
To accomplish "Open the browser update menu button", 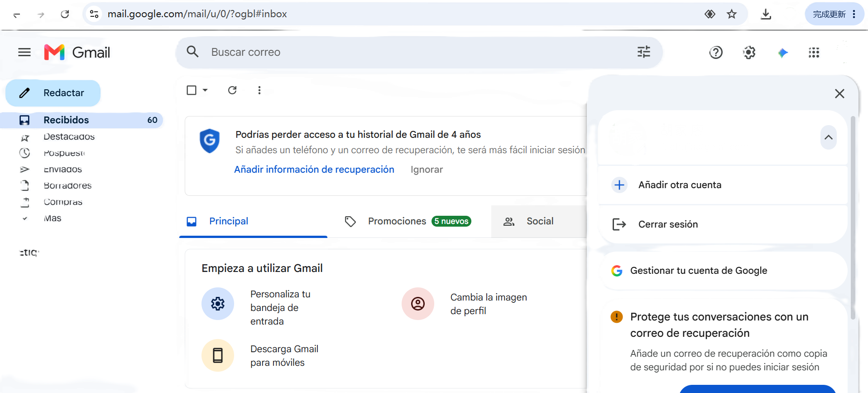I will 834,14.
